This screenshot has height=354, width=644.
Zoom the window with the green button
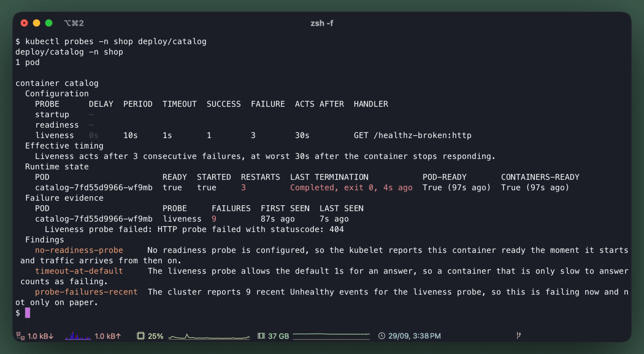[x=49, y=23]
